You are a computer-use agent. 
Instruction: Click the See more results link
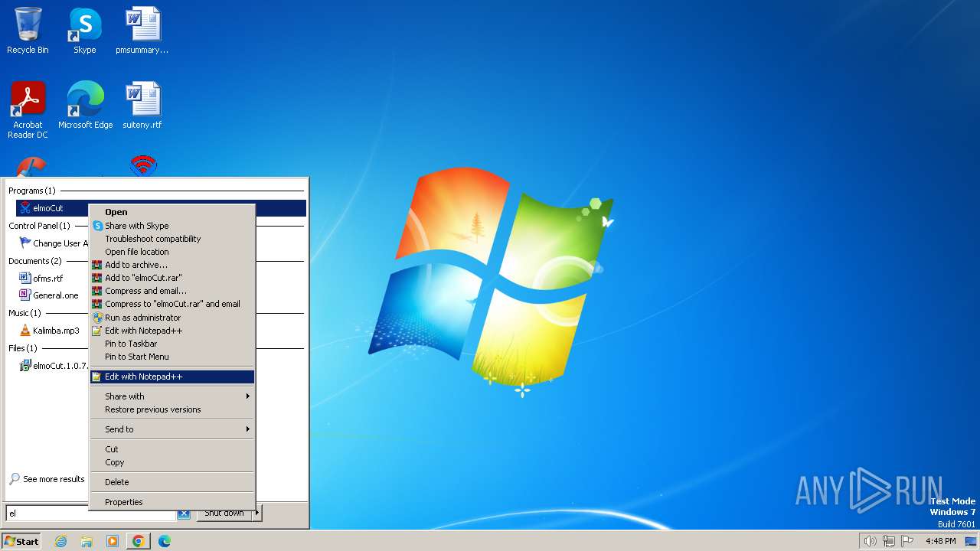click(x=47, y=479)
